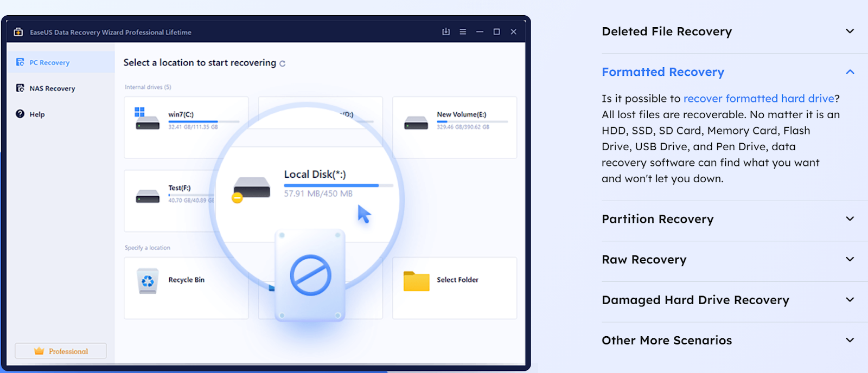Minimize the EaseUS window

pyautogui.click(x=480, y=32)
